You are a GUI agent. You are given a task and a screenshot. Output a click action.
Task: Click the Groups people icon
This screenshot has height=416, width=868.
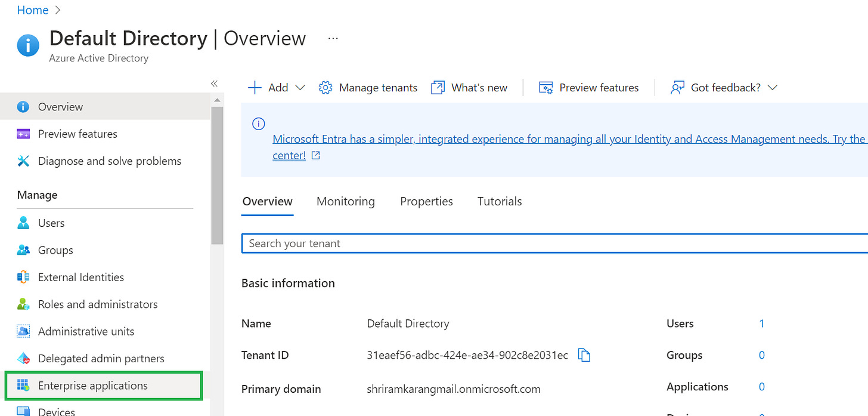pos(23,250)
